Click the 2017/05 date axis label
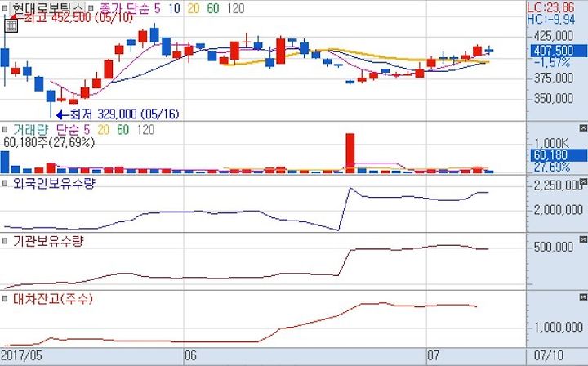 [x=21, y=355]
